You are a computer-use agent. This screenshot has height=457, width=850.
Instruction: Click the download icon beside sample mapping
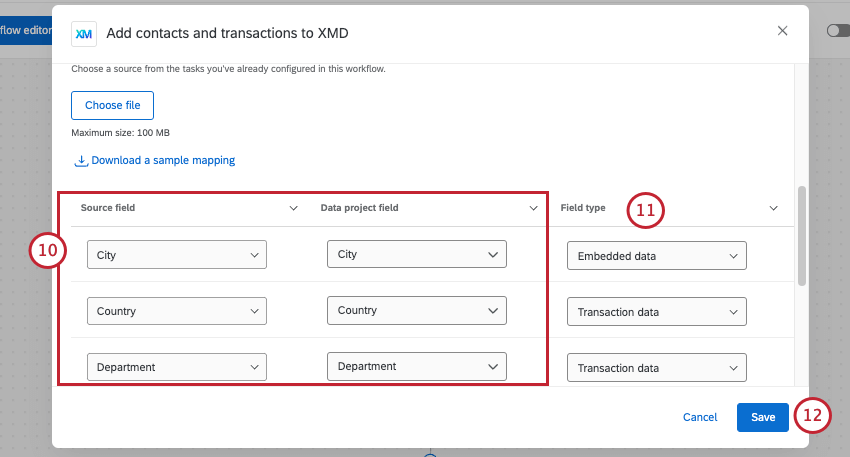(81, 160)
